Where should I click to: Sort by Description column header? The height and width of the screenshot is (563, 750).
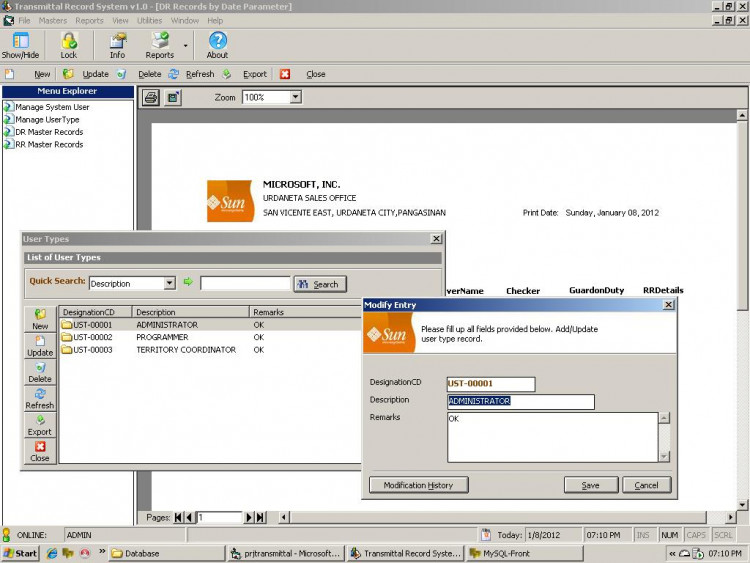(190, 312)
